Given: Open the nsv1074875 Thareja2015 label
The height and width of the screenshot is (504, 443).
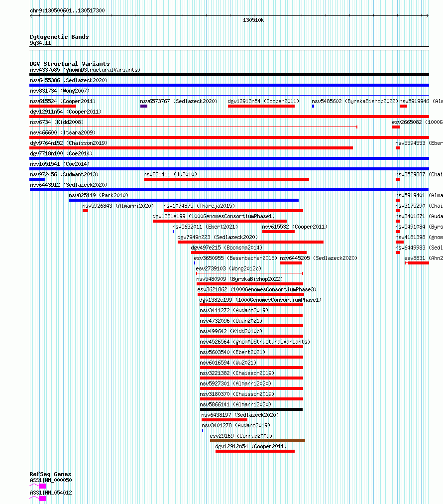Looking at the screenshot, I should click(199, 206).
